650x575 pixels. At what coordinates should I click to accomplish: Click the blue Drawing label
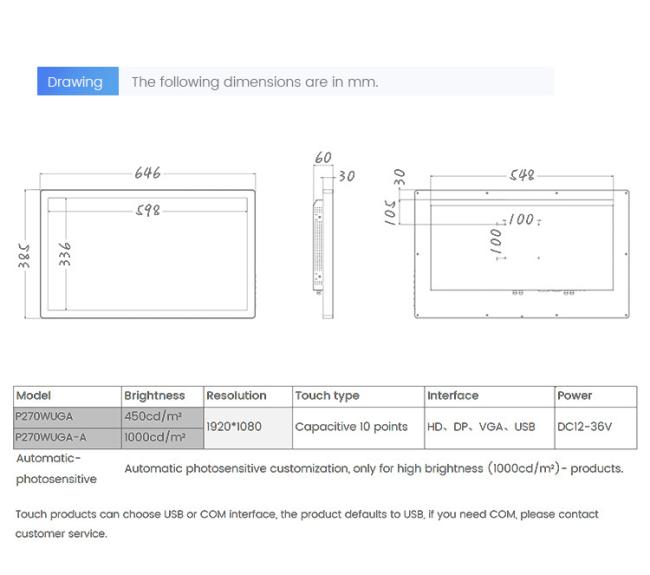76,82
